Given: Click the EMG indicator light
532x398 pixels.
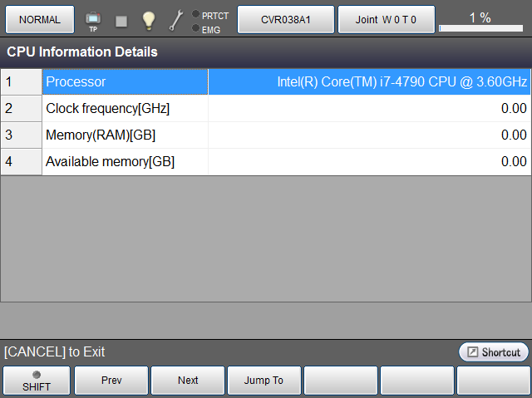Looking at the screenshot, I should (195, 29).
